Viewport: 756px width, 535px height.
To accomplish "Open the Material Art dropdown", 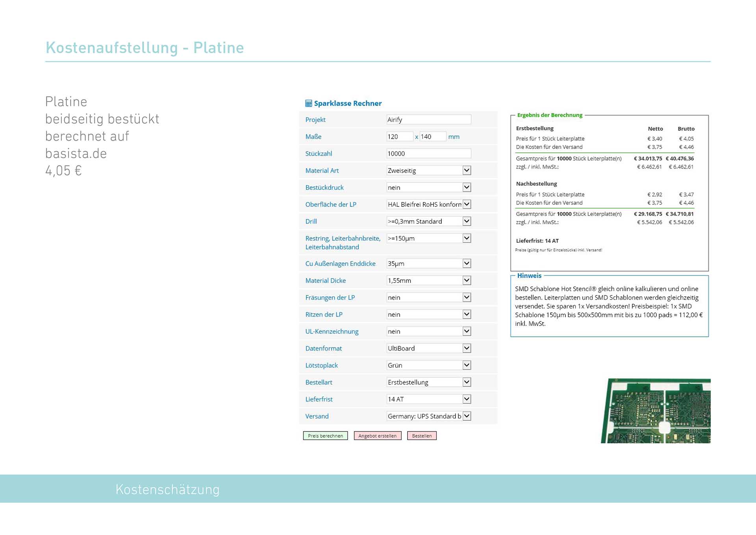I will [x=467, y=171].
